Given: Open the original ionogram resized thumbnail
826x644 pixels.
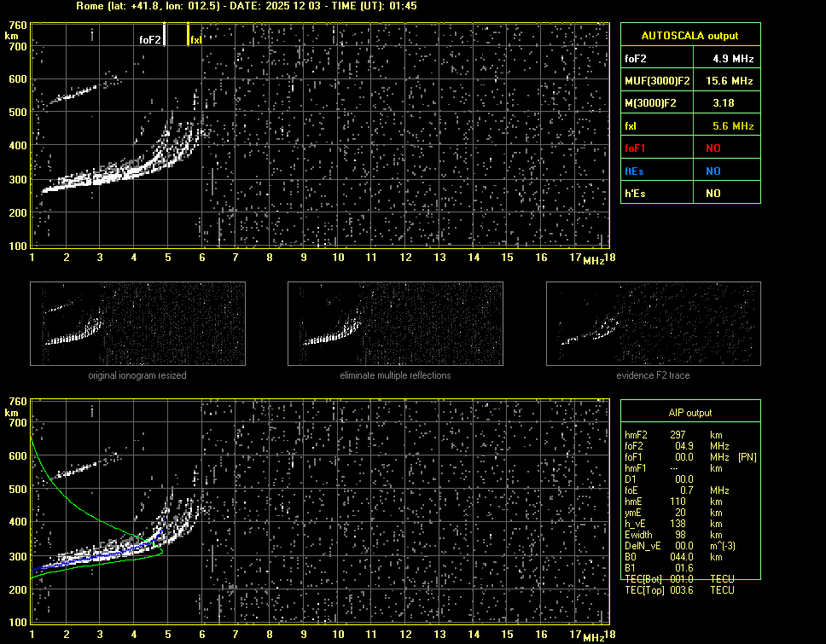Looking at the screenshot, I should click(137, 324).
